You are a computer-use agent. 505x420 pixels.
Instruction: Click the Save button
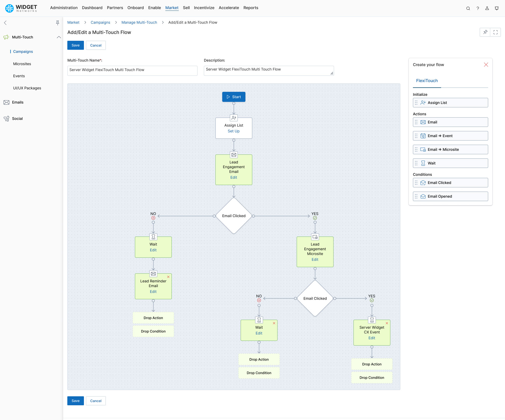click(75, 45)
